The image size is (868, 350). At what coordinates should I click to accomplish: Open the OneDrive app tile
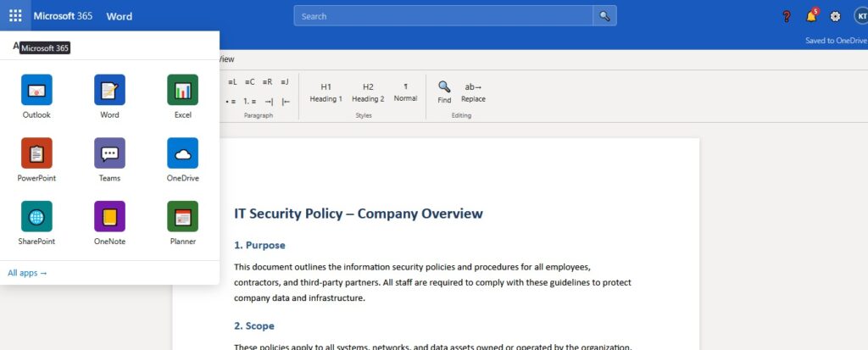(x=183, y=160)
